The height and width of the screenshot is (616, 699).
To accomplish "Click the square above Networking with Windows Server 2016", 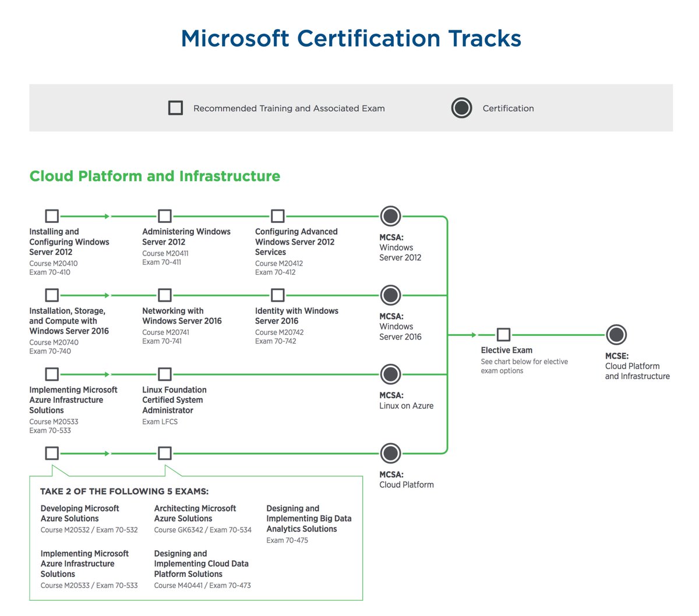I will tap(165, 295).
